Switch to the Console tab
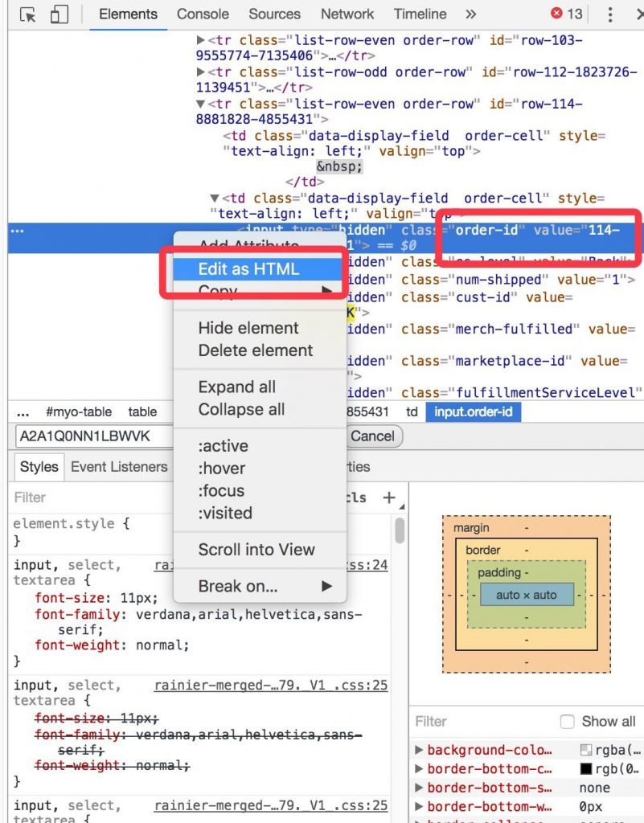Viewport: 644px width, 823px height. 203,14
